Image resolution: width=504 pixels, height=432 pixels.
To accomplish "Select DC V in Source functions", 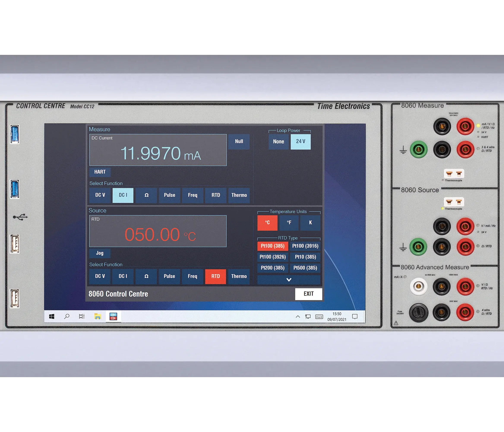I will 100,276.
